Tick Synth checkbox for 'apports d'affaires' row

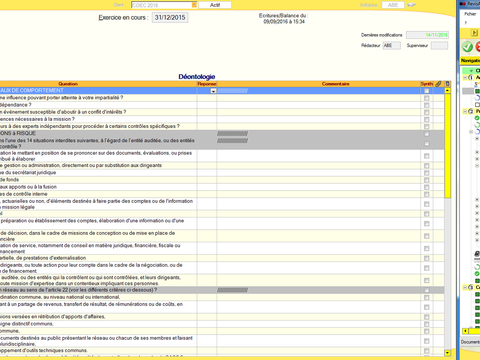pos(426,317)
